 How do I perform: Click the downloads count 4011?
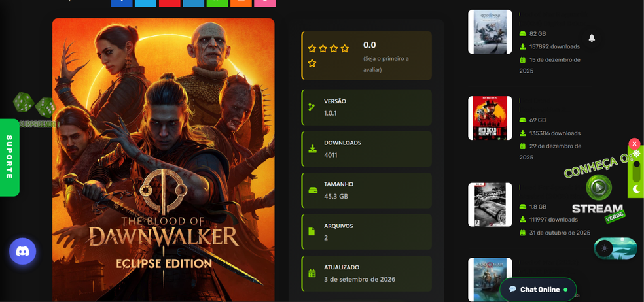(331, 155)
